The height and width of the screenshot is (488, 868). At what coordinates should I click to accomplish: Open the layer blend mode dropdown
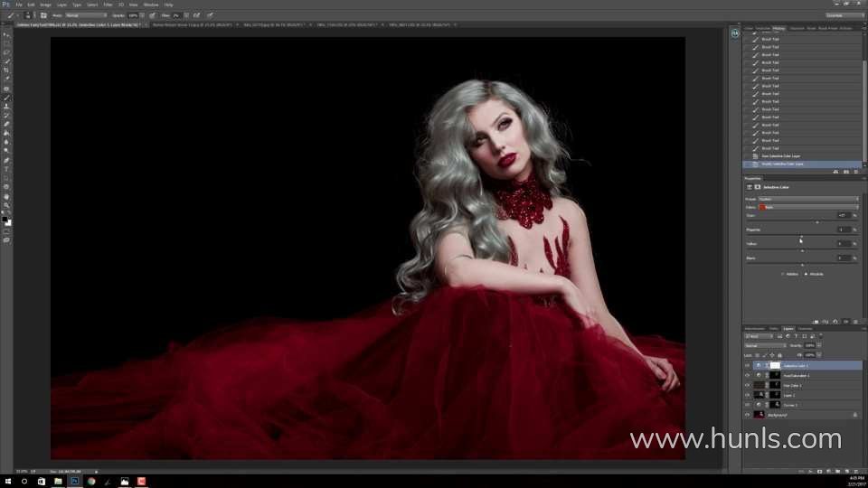tap(765, 346)
